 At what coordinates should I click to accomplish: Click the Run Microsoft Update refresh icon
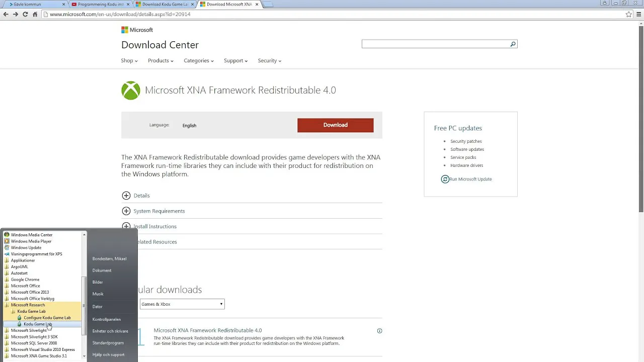click(445, 179)
